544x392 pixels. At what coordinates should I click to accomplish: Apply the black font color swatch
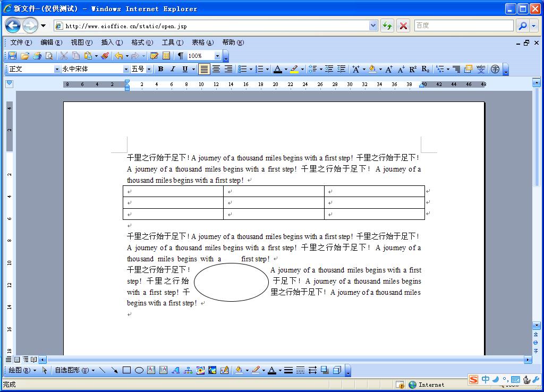tap(277, 69)
